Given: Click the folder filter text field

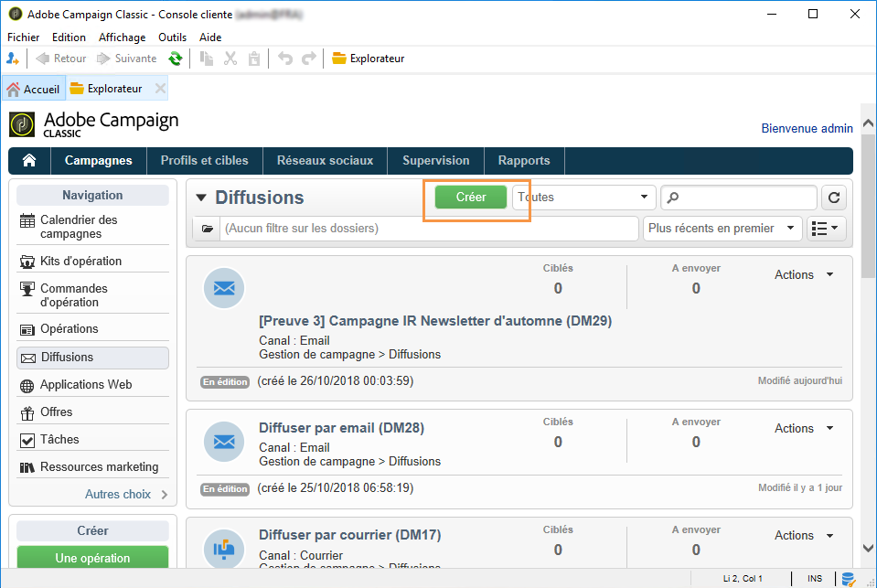Looking at the screenshot, I should tap(429, 229).
